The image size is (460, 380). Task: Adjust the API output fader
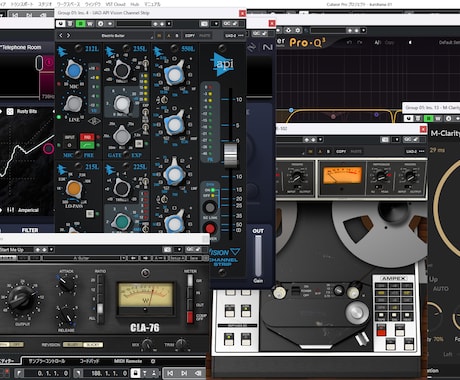click(x=230, y=154)
